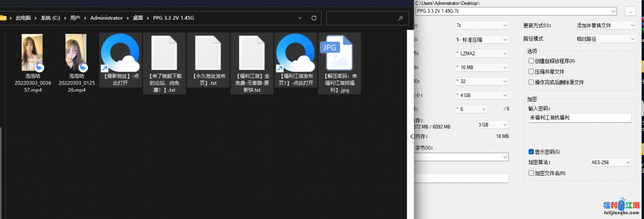Open the LZMA2 compression method dropdown
The image size is (644, 219).
click(481, 53)
